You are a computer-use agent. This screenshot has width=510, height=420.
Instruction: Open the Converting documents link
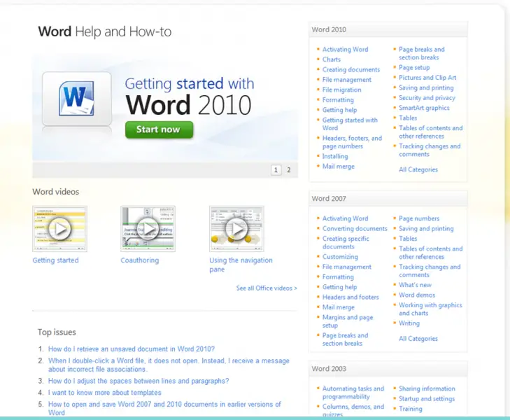click(355, 229)
